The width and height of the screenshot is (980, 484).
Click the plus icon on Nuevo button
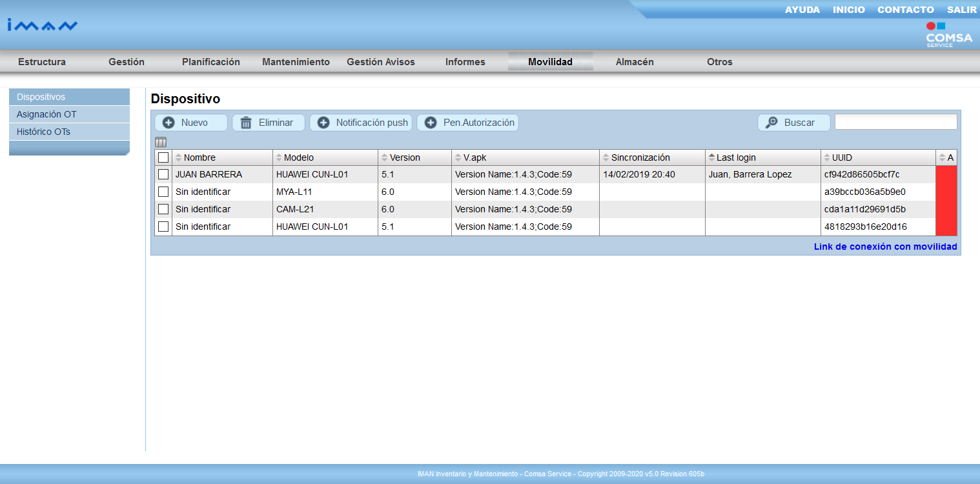click(168, 123)
